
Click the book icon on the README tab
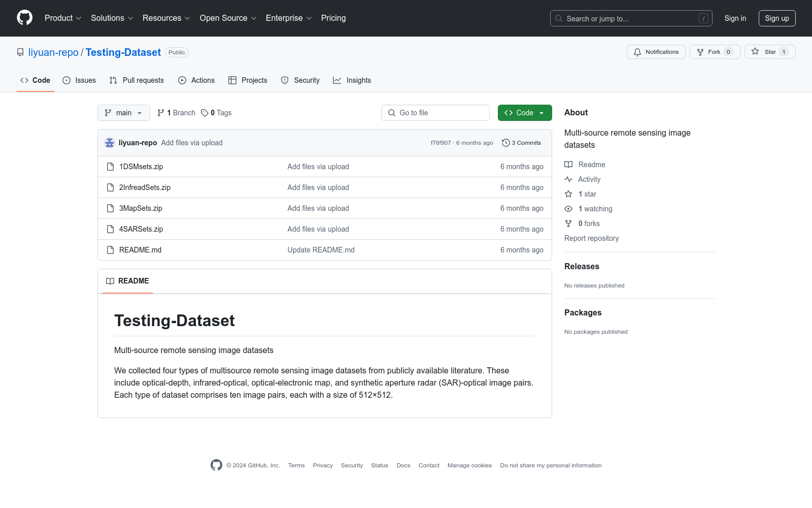pos(110,281)
